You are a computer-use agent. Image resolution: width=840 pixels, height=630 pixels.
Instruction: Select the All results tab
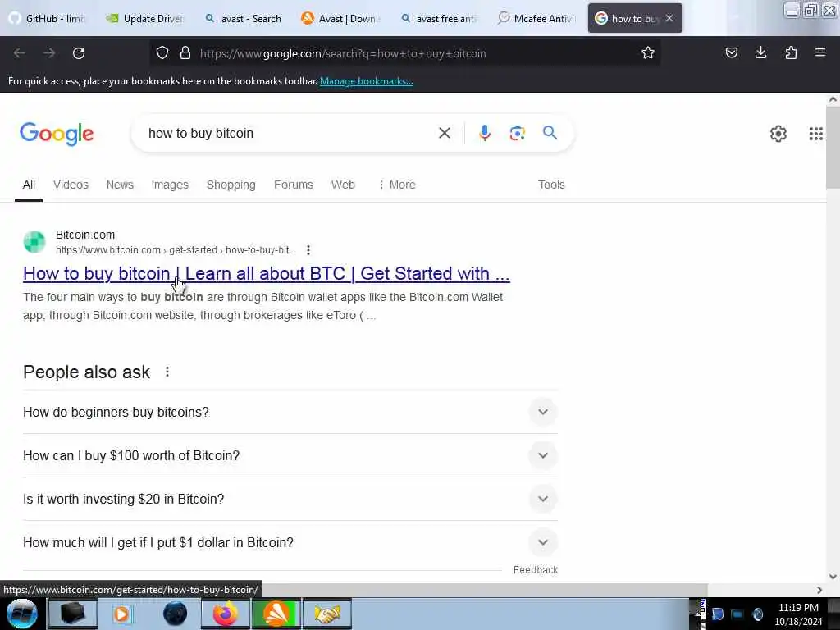pos(29,185)
